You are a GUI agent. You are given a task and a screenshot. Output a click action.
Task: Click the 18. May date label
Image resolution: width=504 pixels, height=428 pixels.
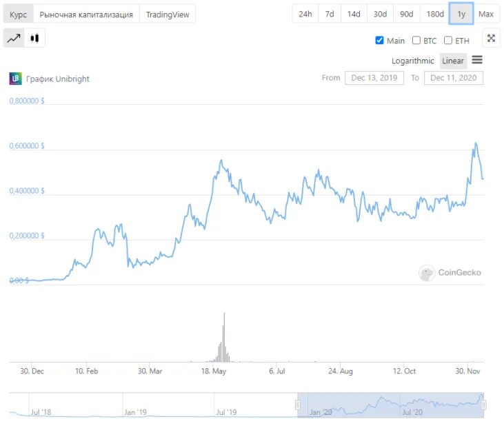click(x=214, y=371)
